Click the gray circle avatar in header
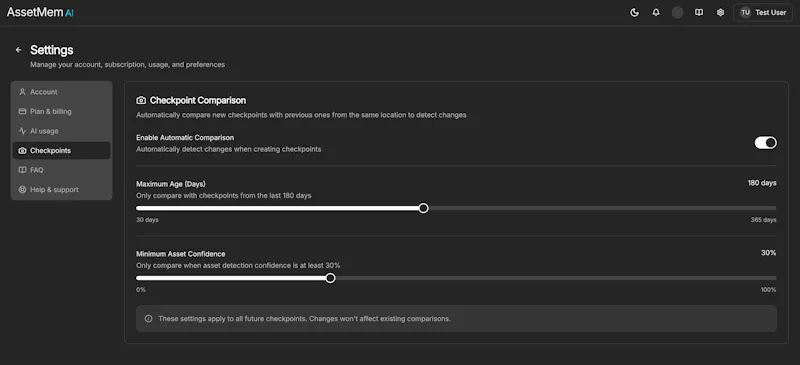This screenshot has width=800, height=365. [x=678, y=13]
